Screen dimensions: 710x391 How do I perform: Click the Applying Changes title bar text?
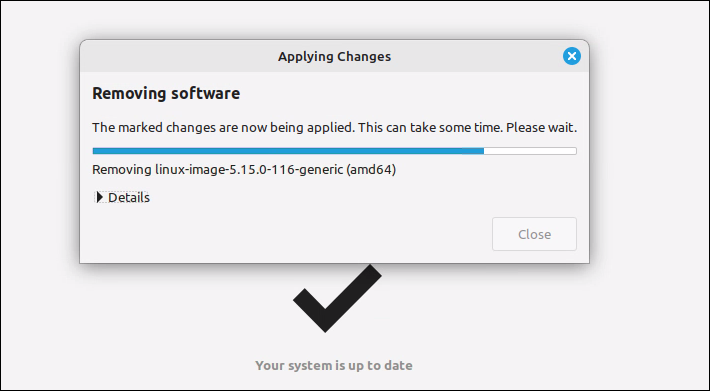[x=335, y=57]
